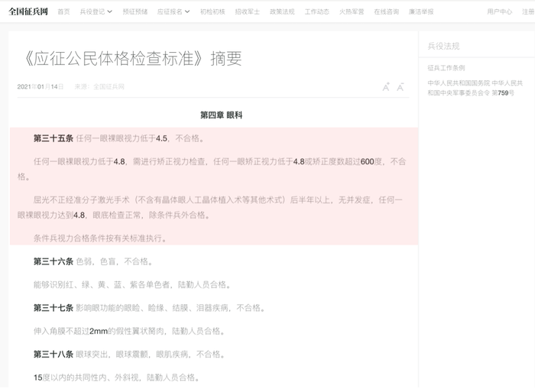Open 火热军营 navigation item

pyautogui.click(x=352, y=11)
